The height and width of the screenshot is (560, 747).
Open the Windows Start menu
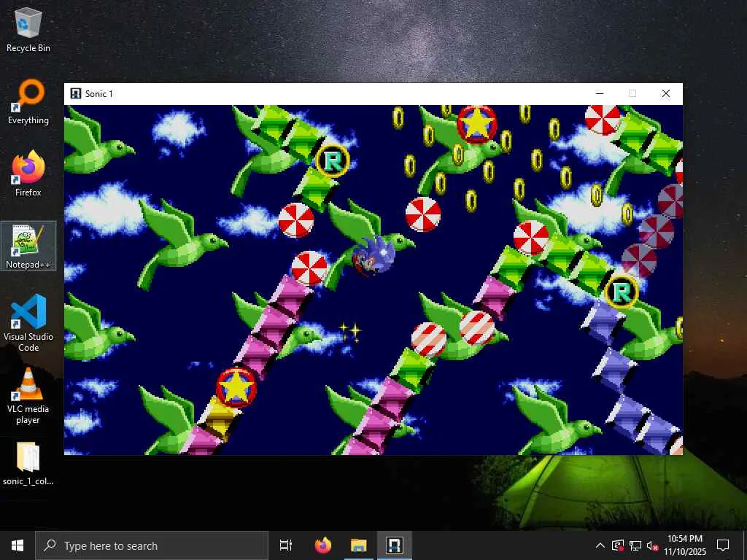coord(18,545)
